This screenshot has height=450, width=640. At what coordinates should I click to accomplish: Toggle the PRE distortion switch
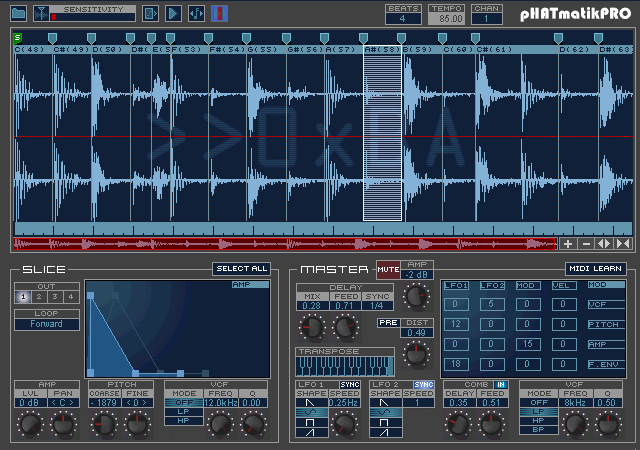coord(388,323)
